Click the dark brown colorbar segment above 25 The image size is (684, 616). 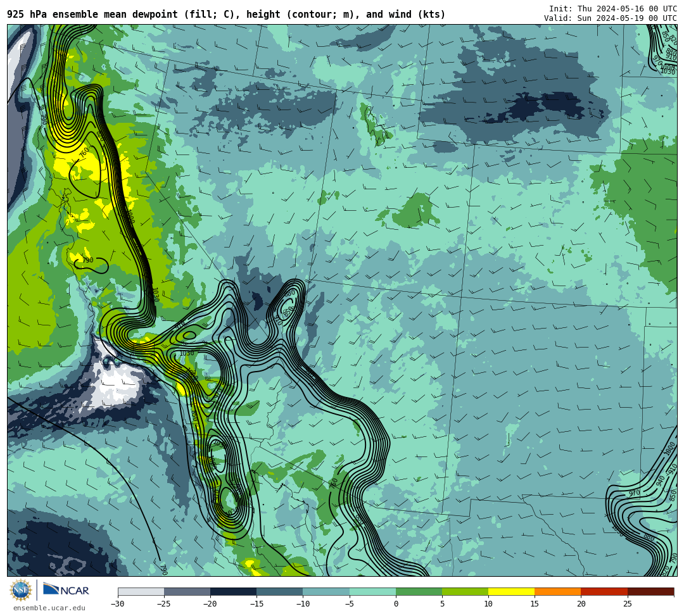pos(651,591)
